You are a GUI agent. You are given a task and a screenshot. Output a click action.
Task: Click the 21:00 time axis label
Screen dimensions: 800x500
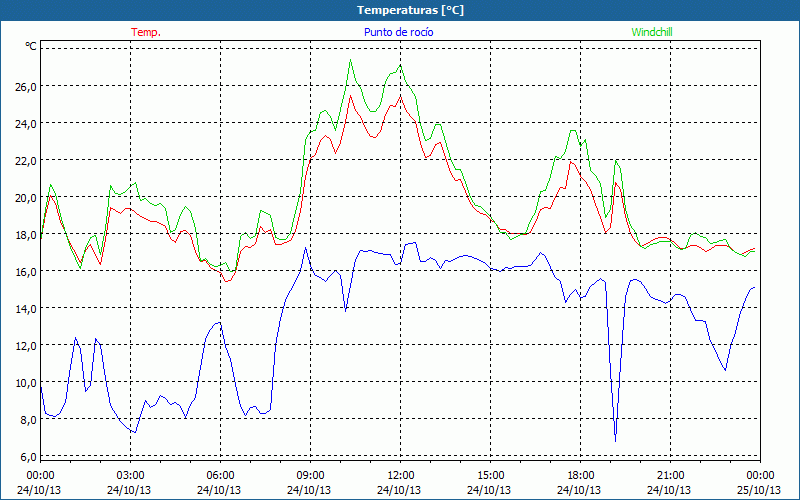pyautogui.click(x=670, y=476)
